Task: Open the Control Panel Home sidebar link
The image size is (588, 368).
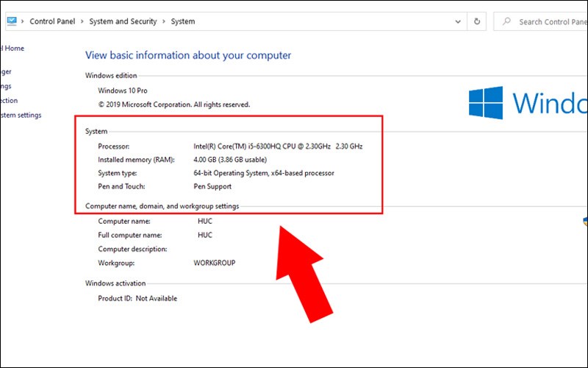Action: [12, 49]
